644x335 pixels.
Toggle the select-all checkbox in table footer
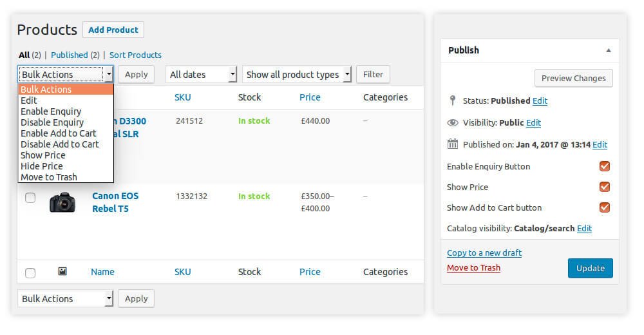pyautogui.click(x=30, y=273)
